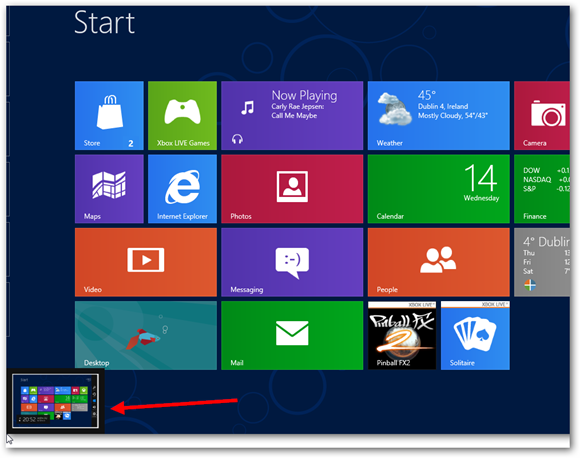Launch Internet Explorer tile
Viewport: 580px width, 458px height.
point(182,189)
